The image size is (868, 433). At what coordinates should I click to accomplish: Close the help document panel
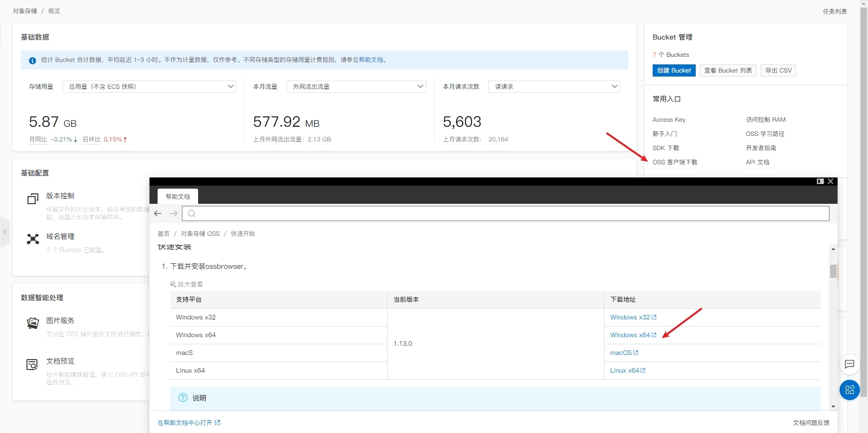click(831, 181)
